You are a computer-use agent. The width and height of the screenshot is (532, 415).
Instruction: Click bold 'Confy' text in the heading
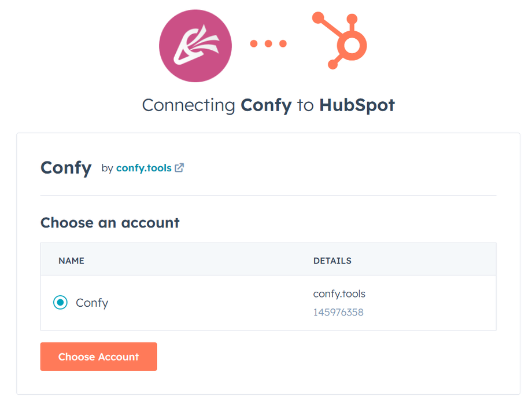coord(266,105)
